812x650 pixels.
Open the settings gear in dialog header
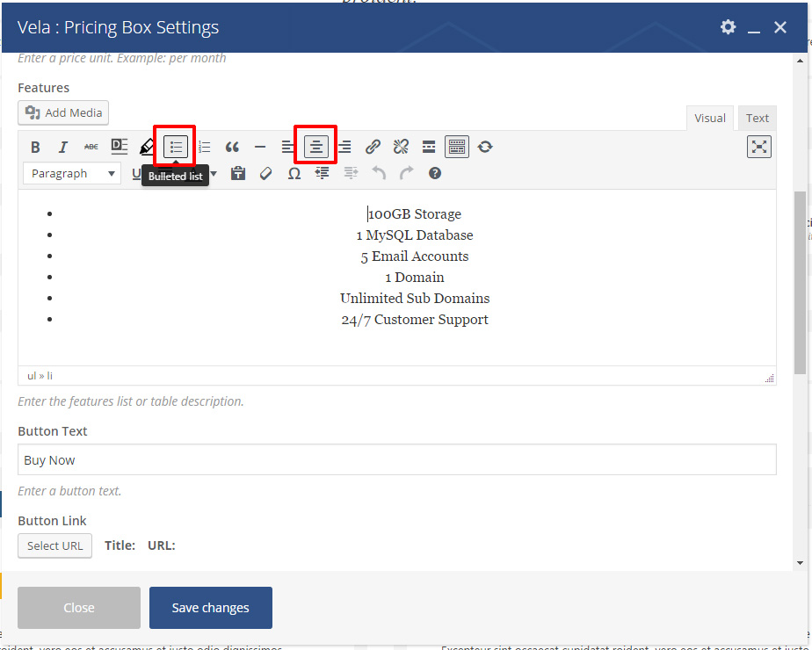tap(728, 27)
